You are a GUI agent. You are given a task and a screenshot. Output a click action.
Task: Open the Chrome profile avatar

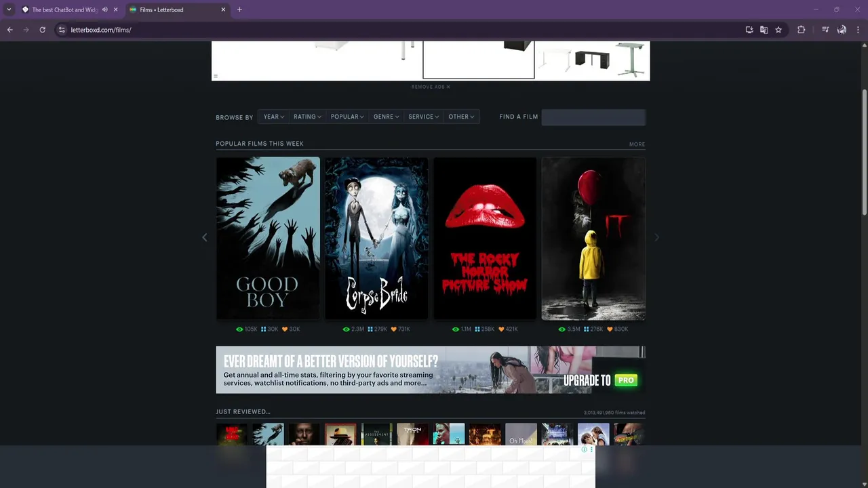(842, 30)
